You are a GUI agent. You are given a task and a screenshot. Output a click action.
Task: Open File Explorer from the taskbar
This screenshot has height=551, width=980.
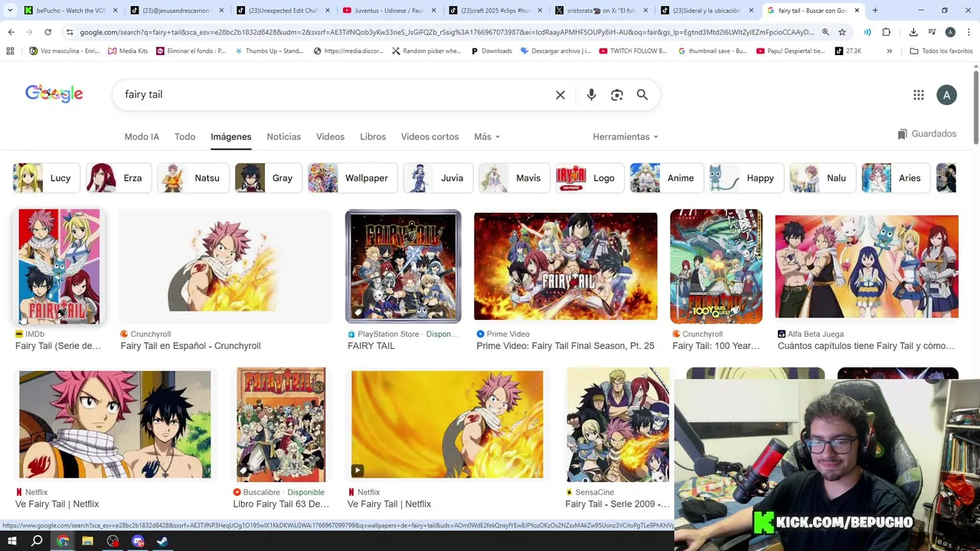tap(87, 541)
